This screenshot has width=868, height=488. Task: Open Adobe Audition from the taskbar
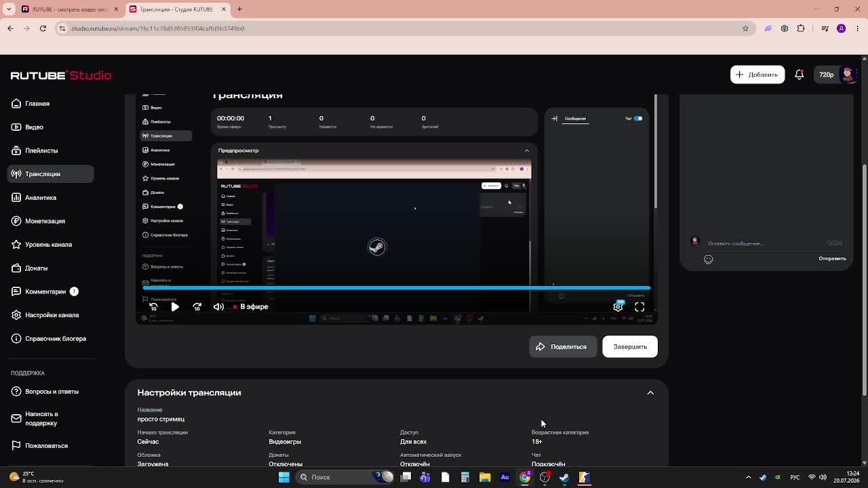point(505,477)
